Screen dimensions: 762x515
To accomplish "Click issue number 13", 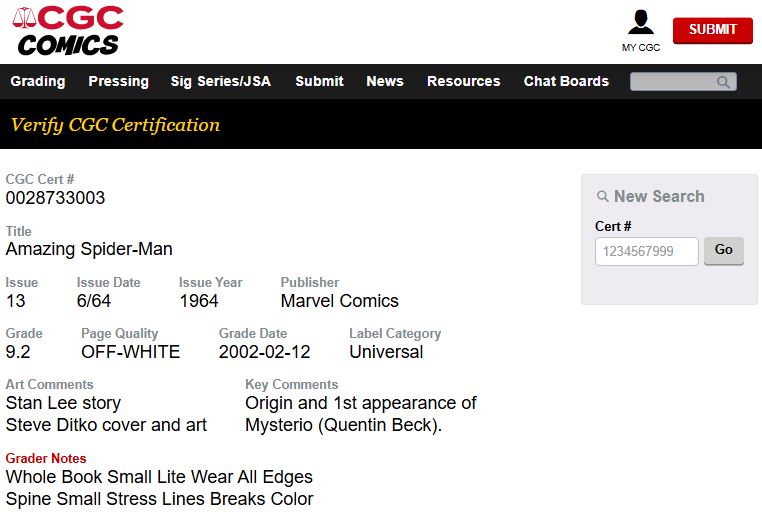I will click(16, 301).
